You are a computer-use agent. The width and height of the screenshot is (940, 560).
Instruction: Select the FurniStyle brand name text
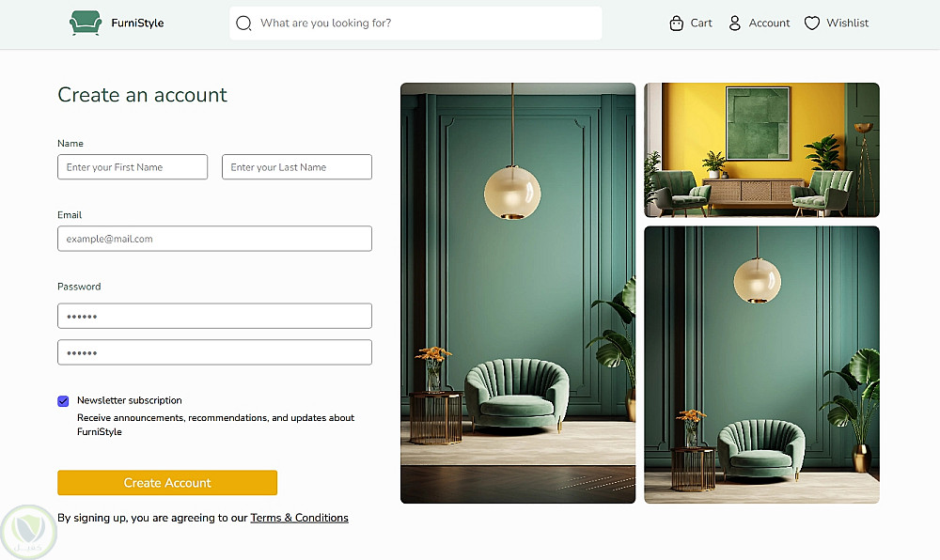(x=137, y=23)
